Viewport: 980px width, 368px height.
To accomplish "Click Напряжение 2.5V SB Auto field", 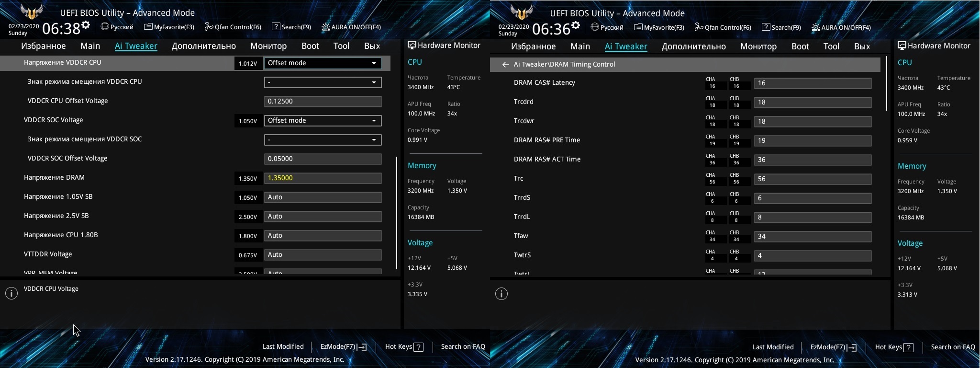I will (x=323, y=216).
